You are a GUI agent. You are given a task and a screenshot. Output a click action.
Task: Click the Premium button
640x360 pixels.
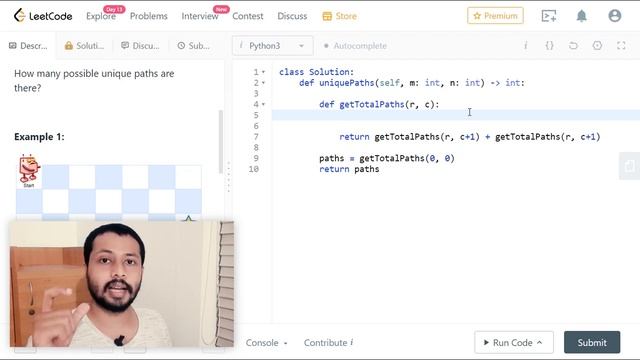click(495, 16)
